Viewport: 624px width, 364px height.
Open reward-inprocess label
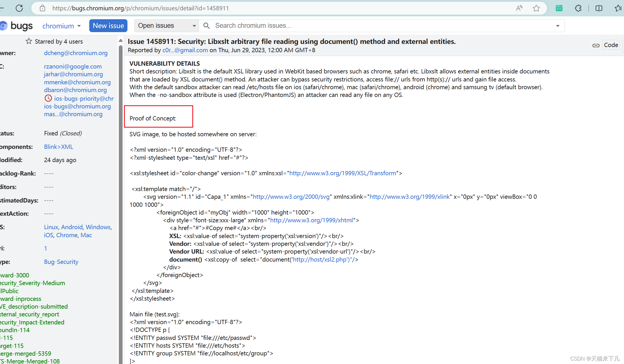tap(21, 299)
